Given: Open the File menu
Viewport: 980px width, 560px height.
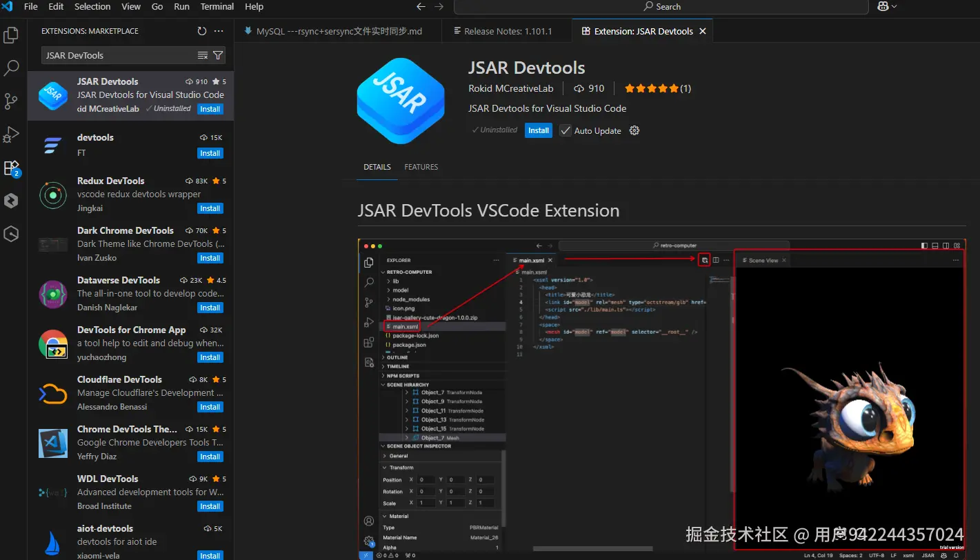Looking at the screenshot, I should click(31, 6).
